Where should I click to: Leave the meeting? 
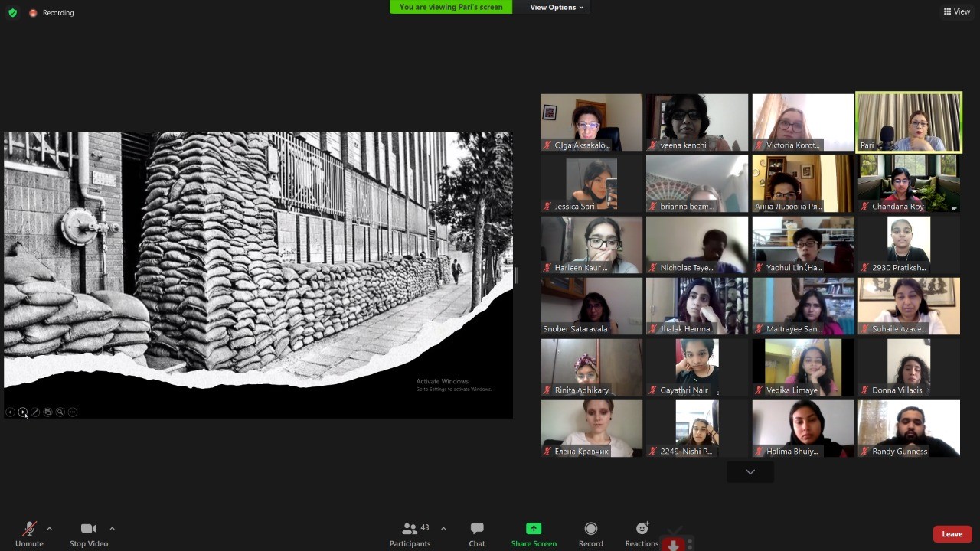tap(952, 534)
